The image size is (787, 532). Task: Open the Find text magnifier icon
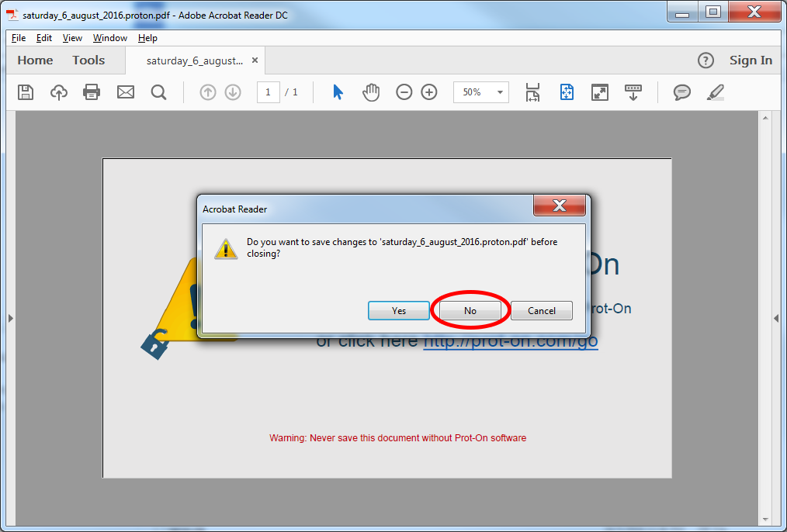pos(158,92)
